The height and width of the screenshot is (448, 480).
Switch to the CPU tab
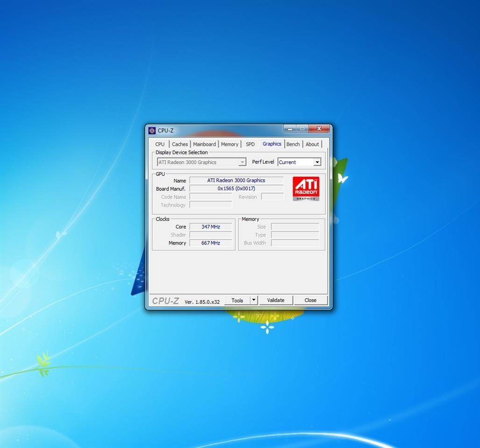[x=160, y=144]
